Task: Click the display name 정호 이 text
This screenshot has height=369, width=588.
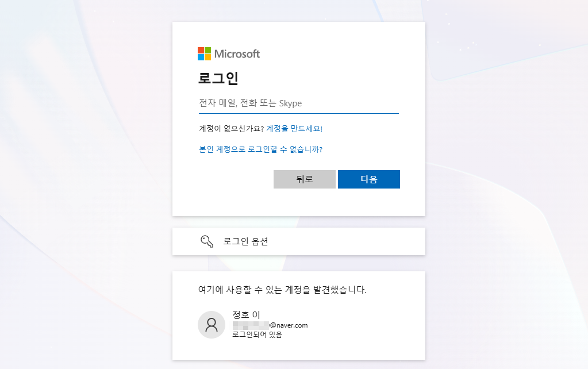Action: pyautogui.click(x=245, y=315)
